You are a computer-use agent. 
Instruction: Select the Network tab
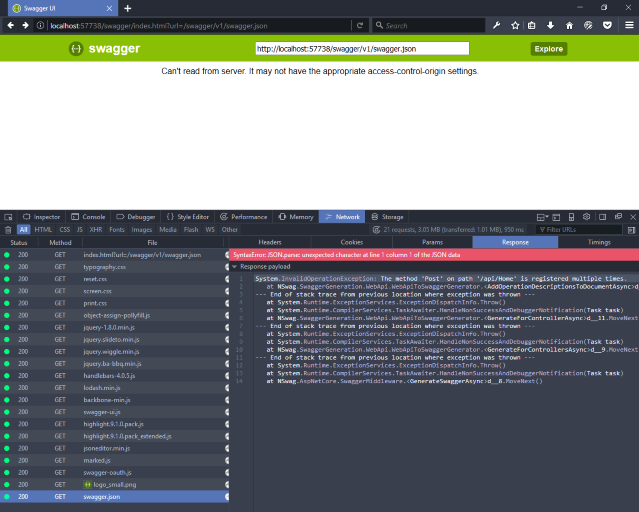tap(342, 217)
